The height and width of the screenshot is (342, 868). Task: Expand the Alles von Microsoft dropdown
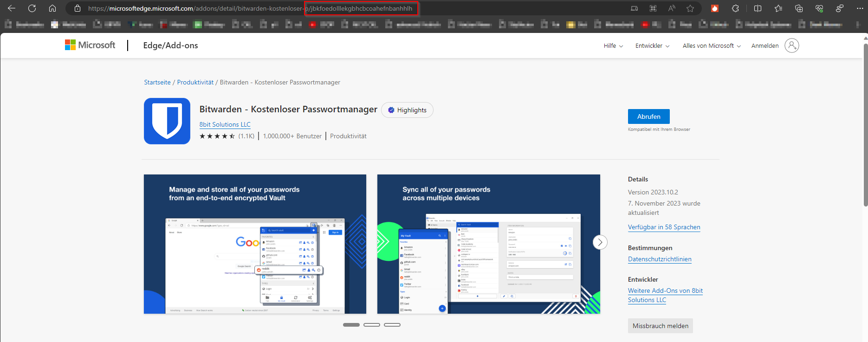point(712,45)
